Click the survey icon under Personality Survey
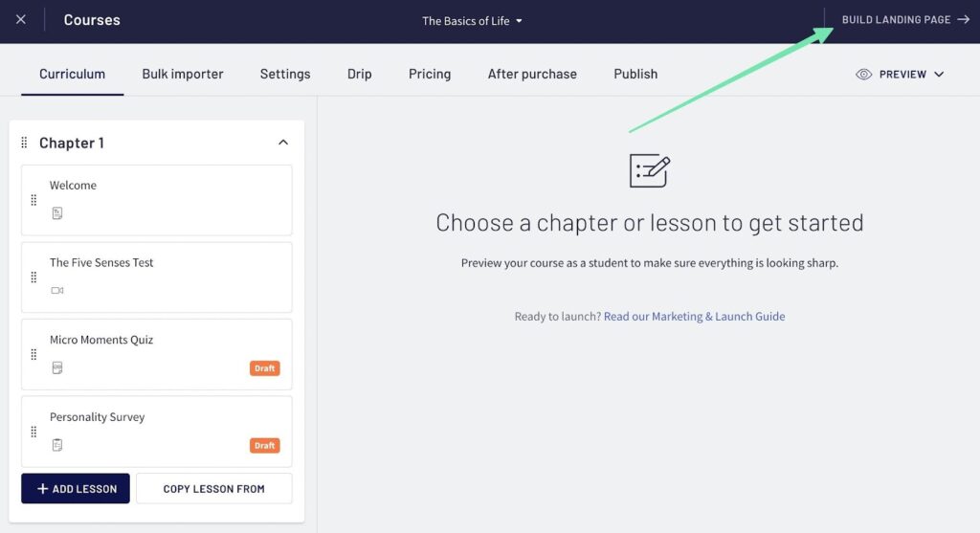Viewport: 980px width, 533px height. 57,445
